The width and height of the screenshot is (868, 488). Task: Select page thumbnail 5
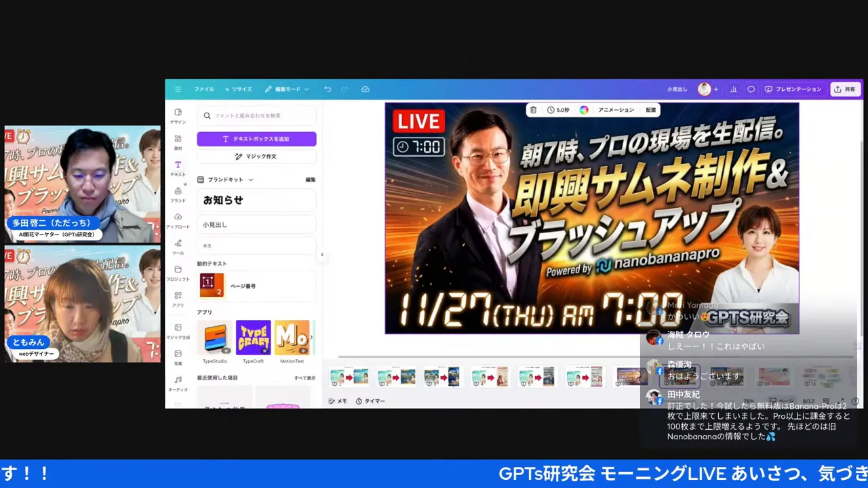pos(538,376)
